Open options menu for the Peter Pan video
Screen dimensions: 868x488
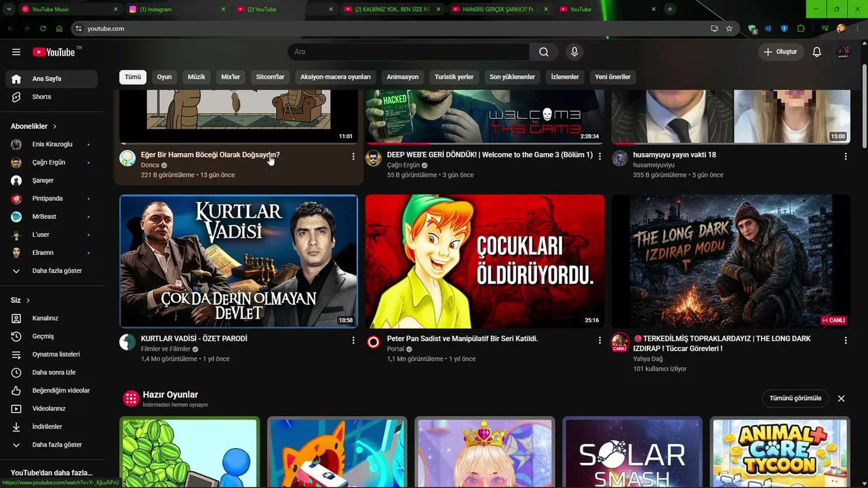599,340
